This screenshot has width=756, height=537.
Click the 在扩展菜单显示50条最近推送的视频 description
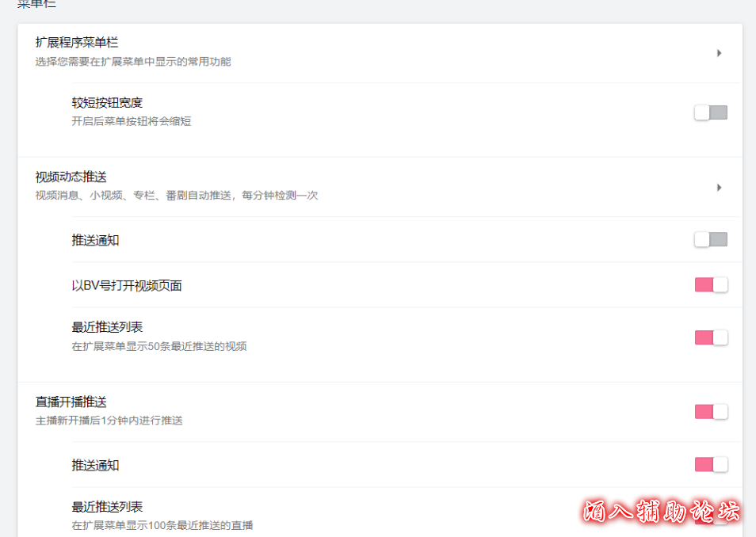pyautogui.click(x=159, y=346)
